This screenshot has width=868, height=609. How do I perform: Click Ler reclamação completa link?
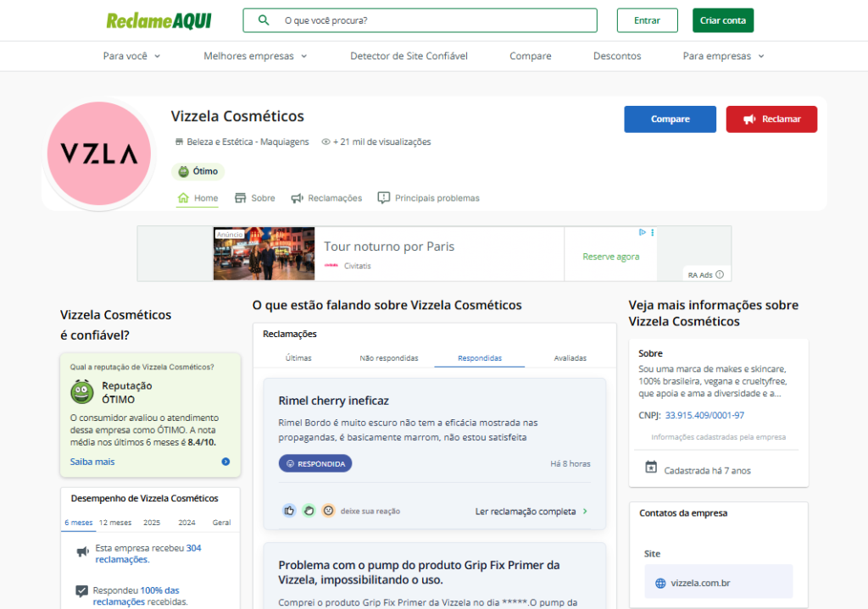526,512
